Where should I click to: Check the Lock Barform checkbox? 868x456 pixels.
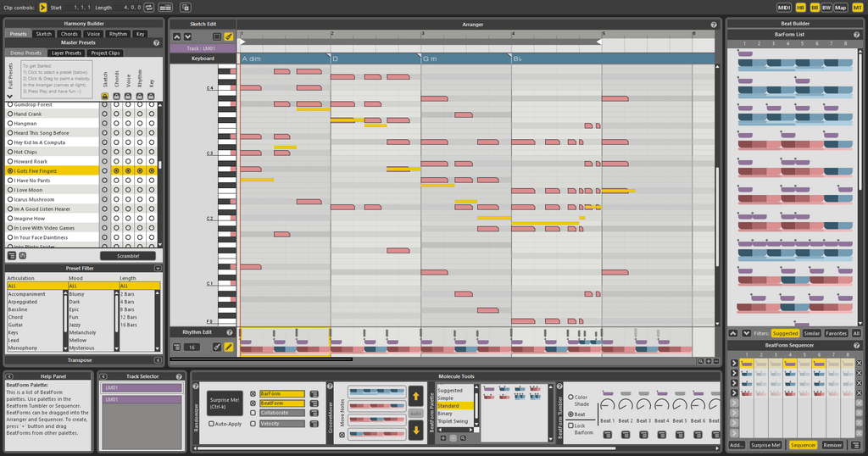570,425
